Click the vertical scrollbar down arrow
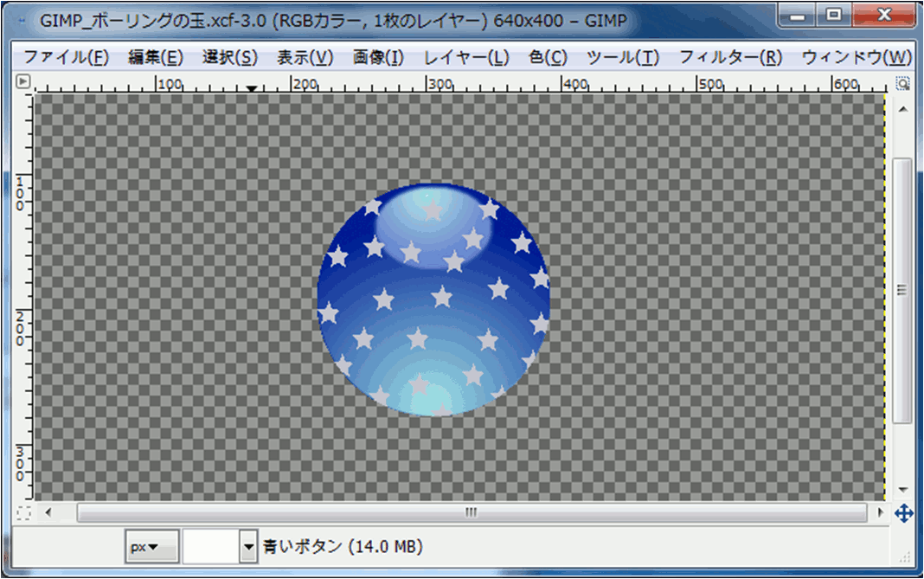Screen dimensions: 924x579 (902, 489)
